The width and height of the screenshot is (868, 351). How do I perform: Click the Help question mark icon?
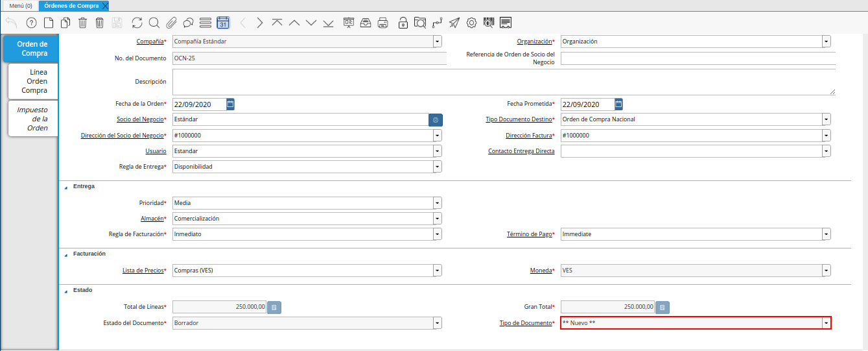[31, 23]
